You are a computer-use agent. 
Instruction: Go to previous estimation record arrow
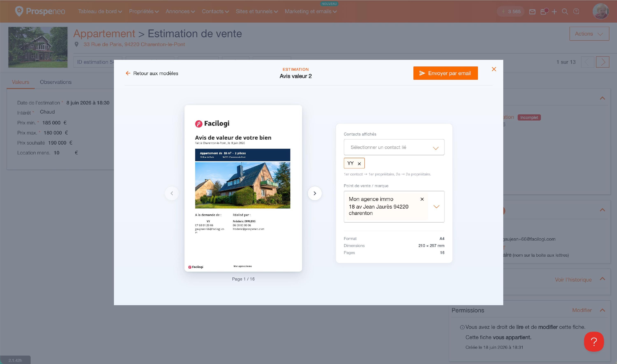(x=588, y=62)
